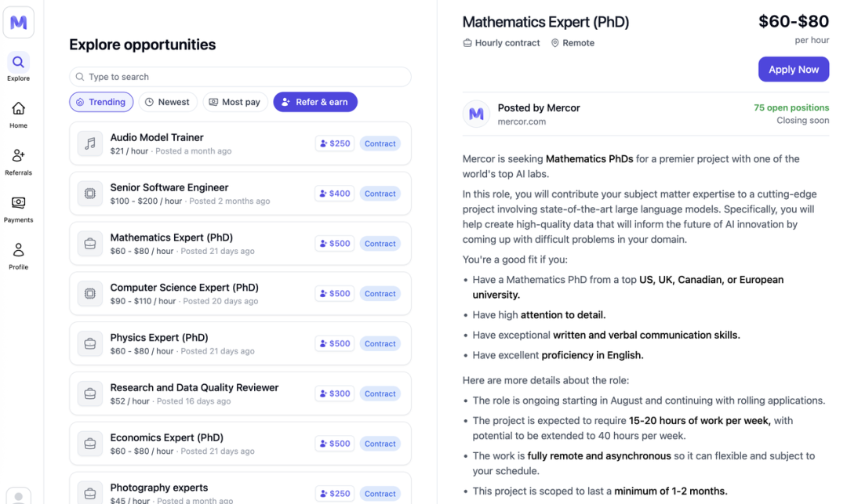Select the Trending filter

click(101, 102)
